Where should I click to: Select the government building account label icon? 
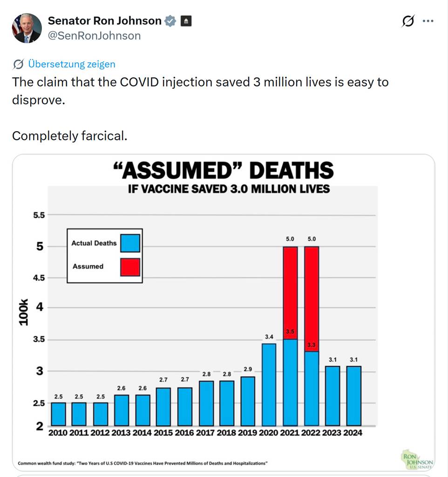coord(186,20)
